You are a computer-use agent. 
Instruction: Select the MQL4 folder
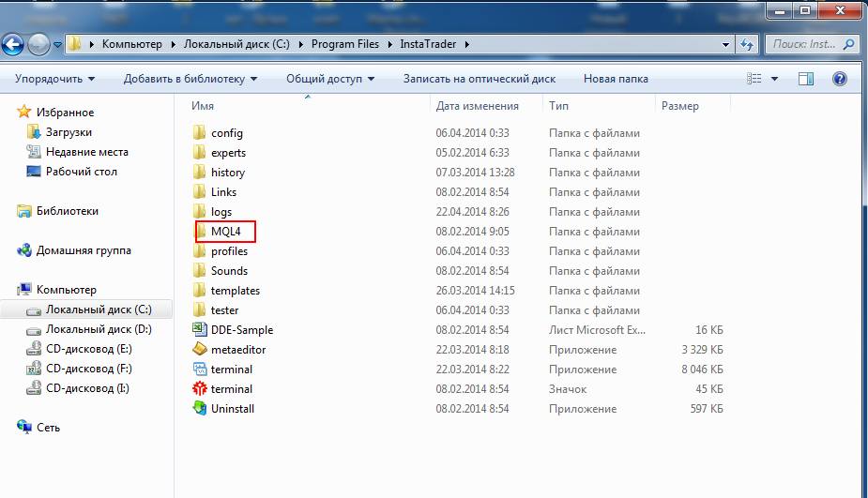(225, 232)
